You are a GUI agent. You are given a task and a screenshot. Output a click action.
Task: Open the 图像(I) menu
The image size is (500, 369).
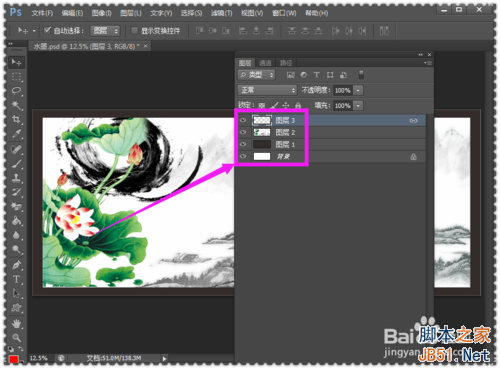coord(102,13)
